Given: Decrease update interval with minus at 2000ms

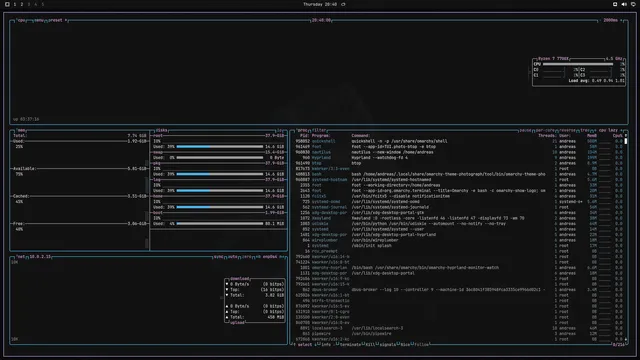Looking at the screenshot, I should [x=600, y=20].
